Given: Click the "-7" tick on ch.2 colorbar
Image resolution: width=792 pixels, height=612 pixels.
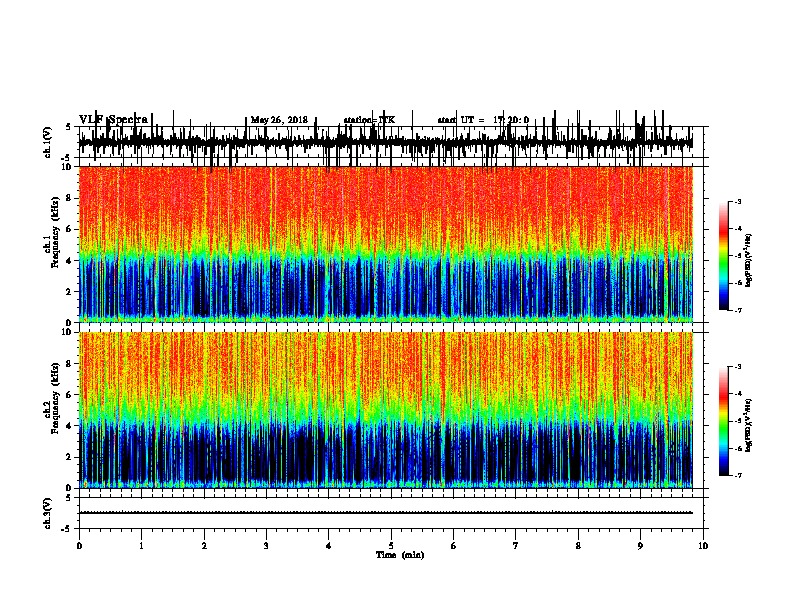Looking at the screenshot, I should pos(737,476).
